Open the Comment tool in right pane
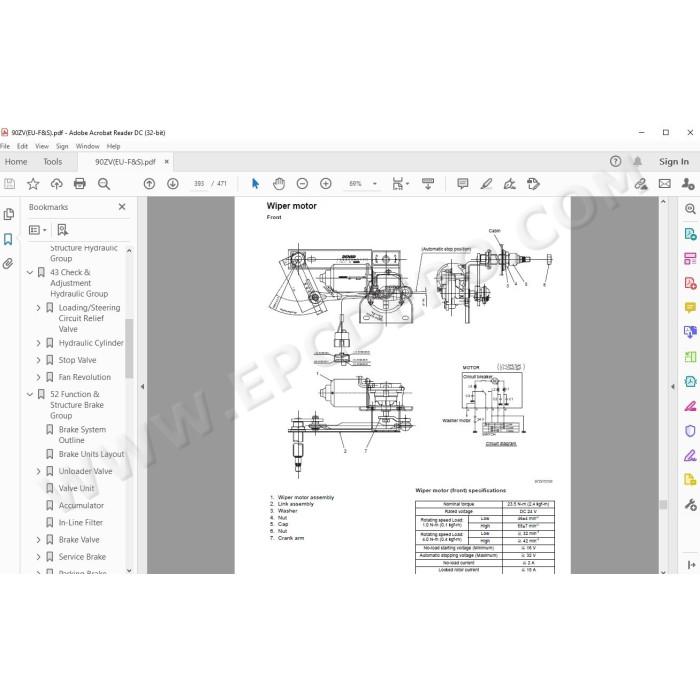 click(690, 307)
